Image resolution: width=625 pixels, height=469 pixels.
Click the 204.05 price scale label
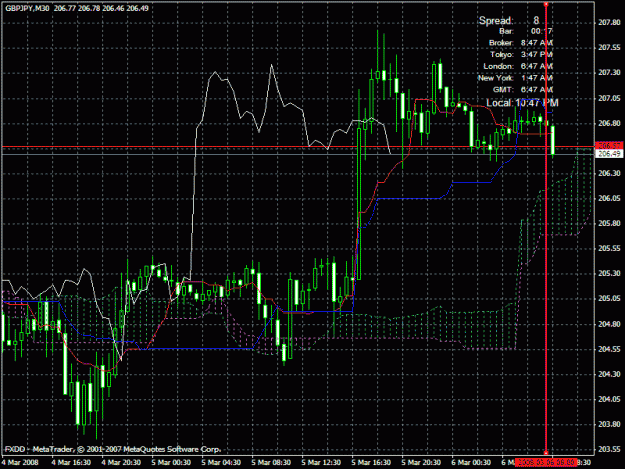[609, 399]
